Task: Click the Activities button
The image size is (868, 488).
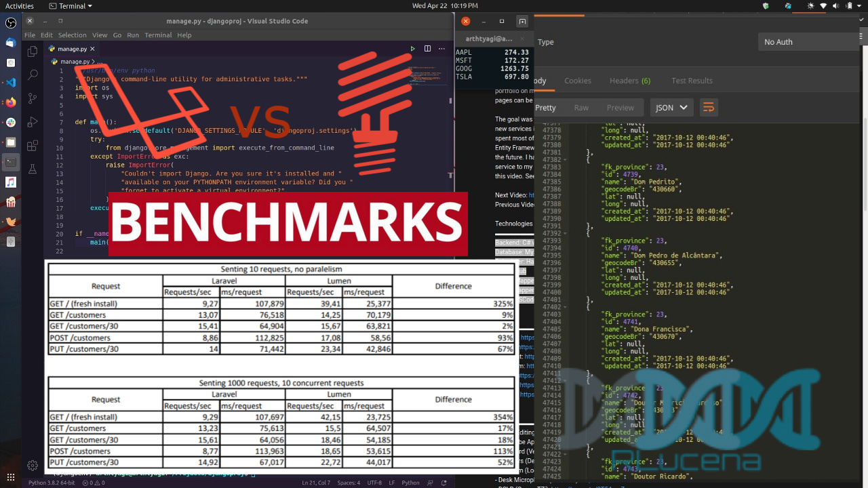Action: (x=20, y=5)
